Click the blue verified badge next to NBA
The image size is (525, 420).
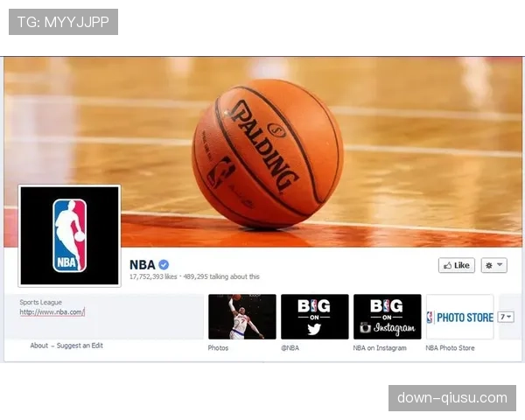pos(164,264)
